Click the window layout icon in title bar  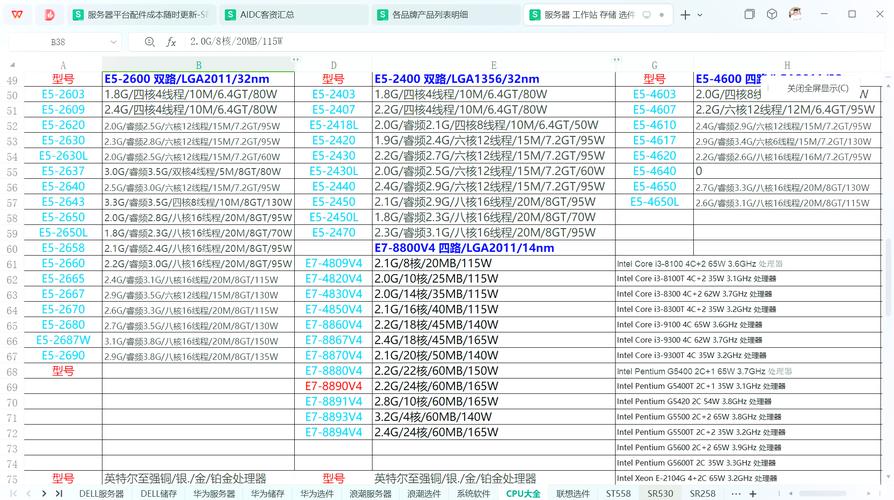click(x=749, y=15)
